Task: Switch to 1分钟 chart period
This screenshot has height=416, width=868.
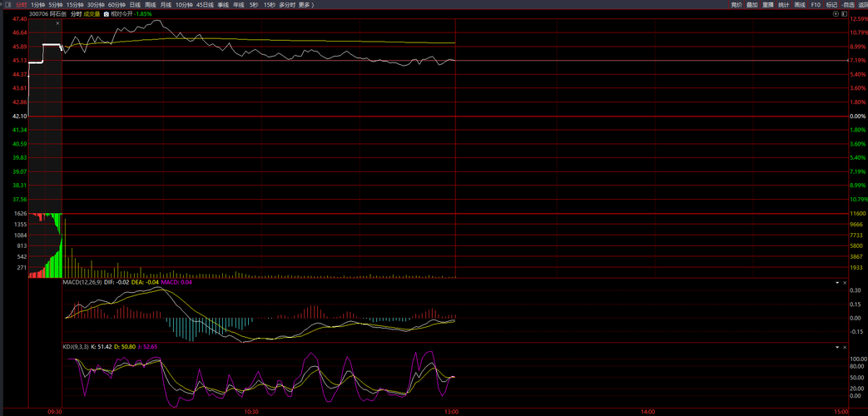Action: [37, 4]
